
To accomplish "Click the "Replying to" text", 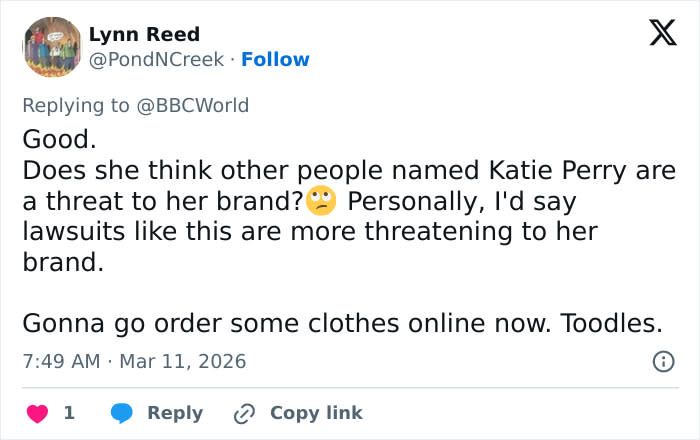I will (x=75, y=105).
